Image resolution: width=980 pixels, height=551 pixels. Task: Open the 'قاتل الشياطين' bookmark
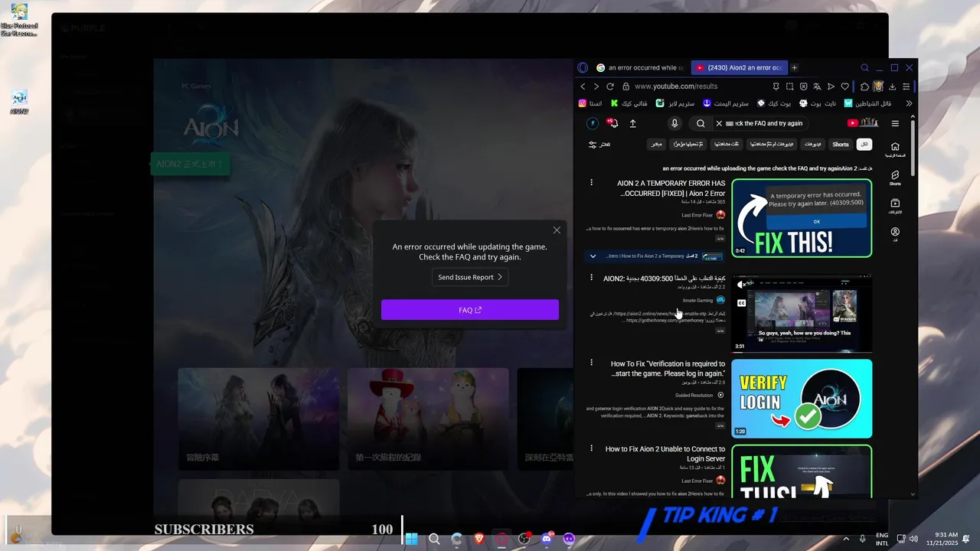click(867, 103)
